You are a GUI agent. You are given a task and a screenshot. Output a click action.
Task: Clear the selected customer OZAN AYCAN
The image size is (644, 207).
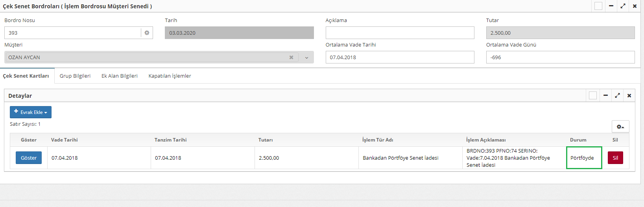pyautogui.click(x=291, y=57)
